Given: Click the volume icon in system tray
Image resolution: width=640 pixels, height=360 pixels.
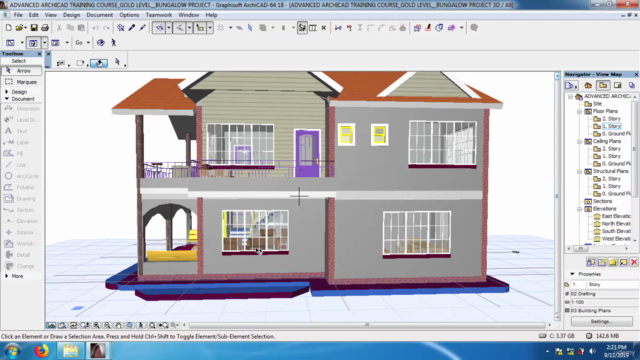Looking at the screenshot, I should click(592, 351).
